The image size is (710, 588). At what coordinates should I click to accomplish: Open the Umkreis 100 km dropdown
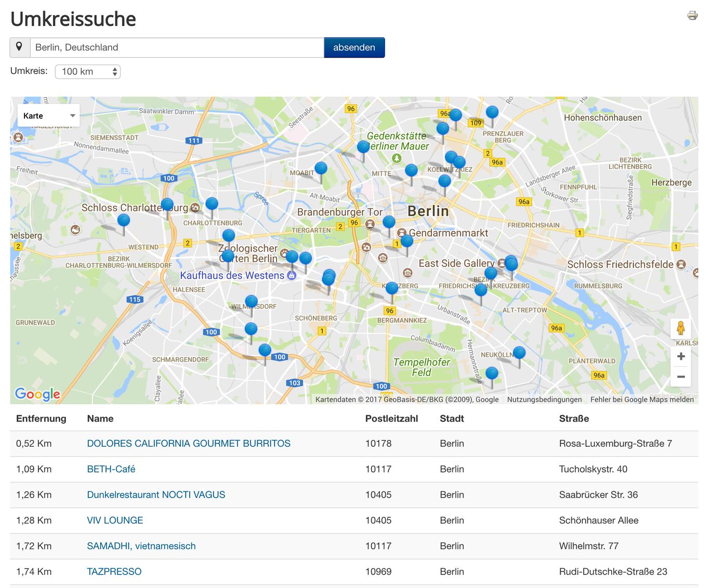(x=88, y=72)
